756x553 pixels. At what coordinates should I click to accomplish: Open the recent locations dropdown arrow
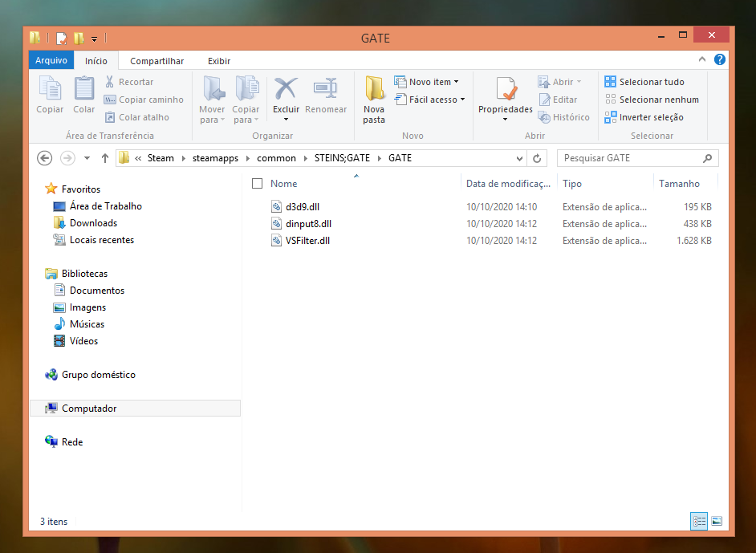[x=87, y=157]
